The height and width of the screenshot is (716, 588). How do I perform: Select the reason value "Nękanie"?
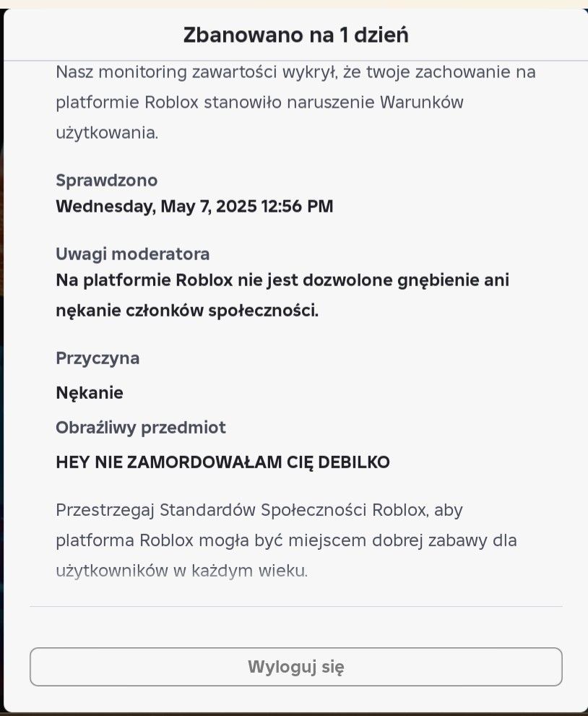pyautogui.click(x=90, y=393)
